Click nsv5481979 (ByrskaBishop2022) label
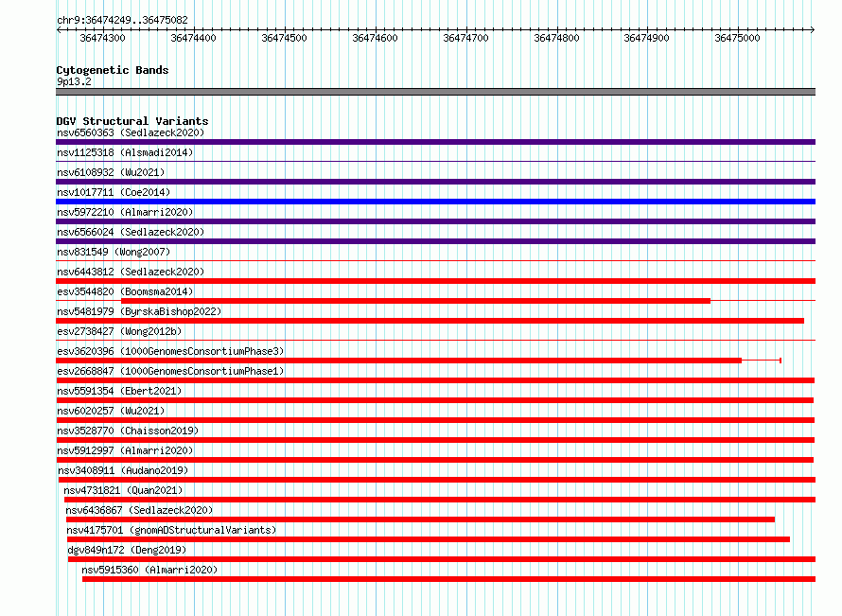The image size is (842, 616). [x=139, y=311]
